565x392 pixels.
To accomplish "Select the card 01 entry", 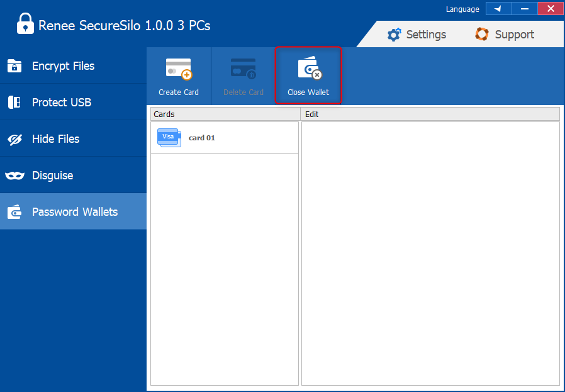I will (x=202, y=138).
